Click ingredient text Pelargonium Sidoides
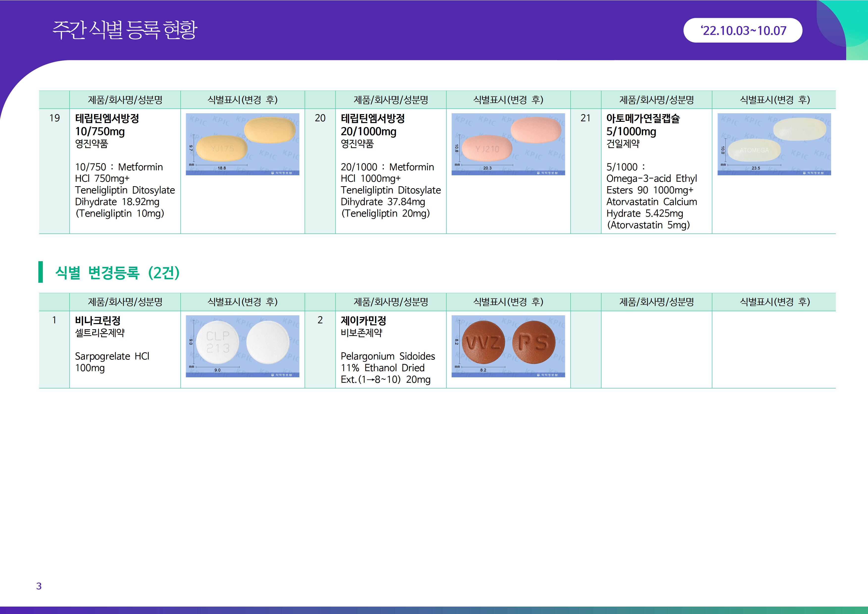The height and width of the screenshot is (614, 868). (x=387, y=356)
